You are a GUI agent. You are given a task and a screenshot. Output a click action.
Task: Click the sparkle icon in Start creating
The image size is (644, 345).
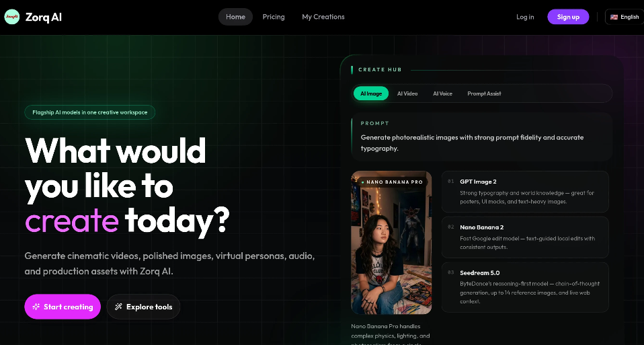tap(36, 307)
